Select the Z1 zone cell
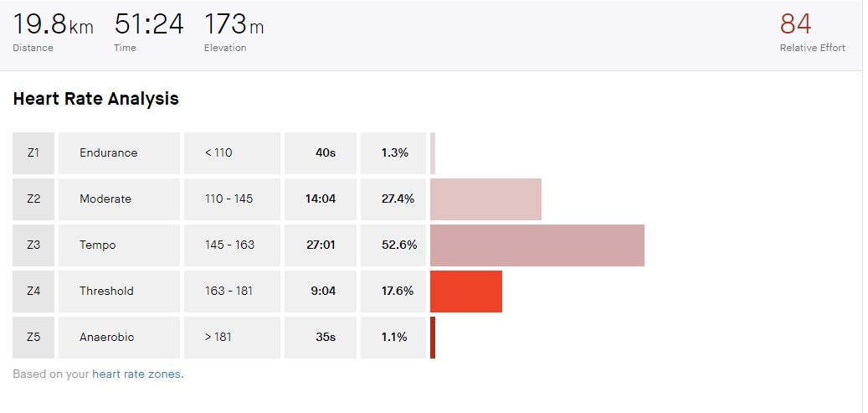868x413 pixels. [x=33, y=153]
